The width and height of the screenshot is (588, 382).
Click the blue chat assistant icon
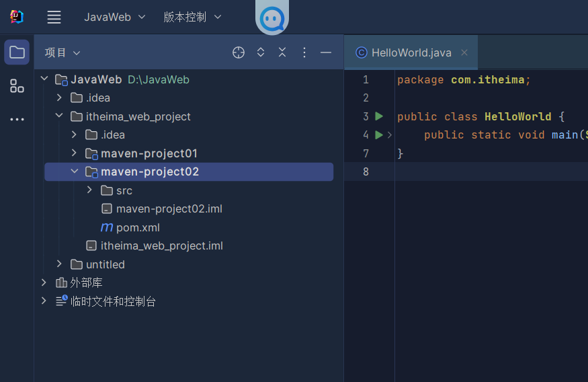pos(272,18)
